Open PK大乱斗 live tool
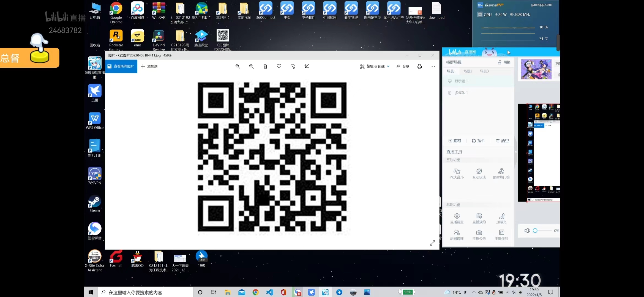The width and height of the screenshot is (644, 297). click(457, 174)
